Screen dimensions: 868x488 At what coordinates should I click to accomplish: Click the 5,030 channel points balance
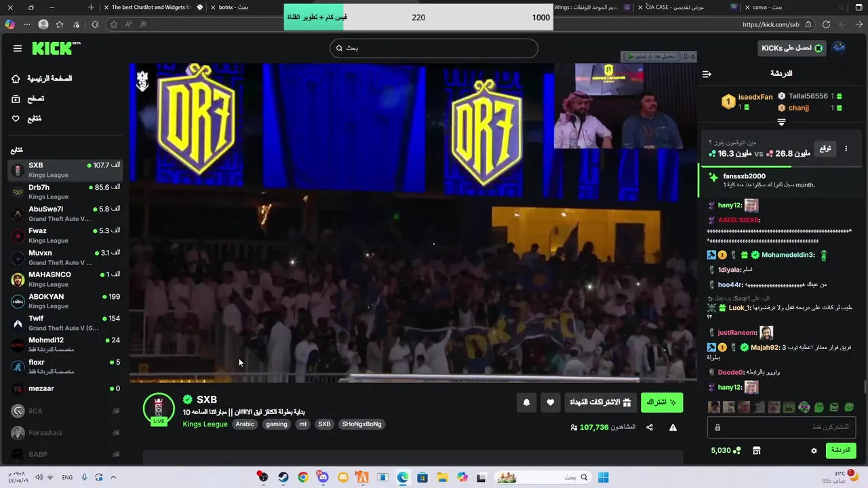(x=726, y=451)
